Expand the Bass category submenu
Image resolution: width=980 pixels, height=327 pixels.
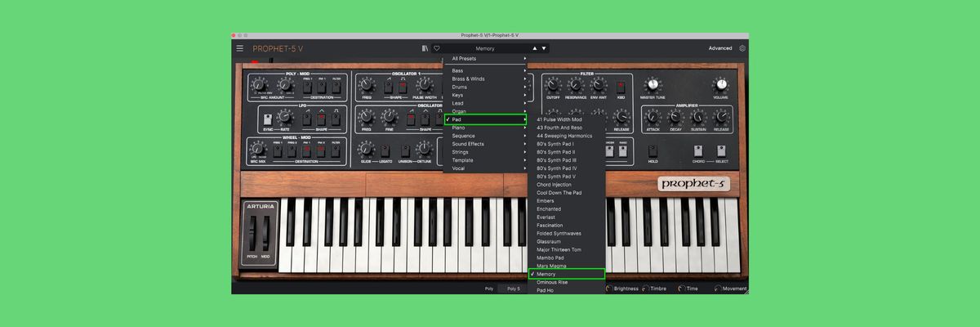pyautogui.click(x=486, y=71)
